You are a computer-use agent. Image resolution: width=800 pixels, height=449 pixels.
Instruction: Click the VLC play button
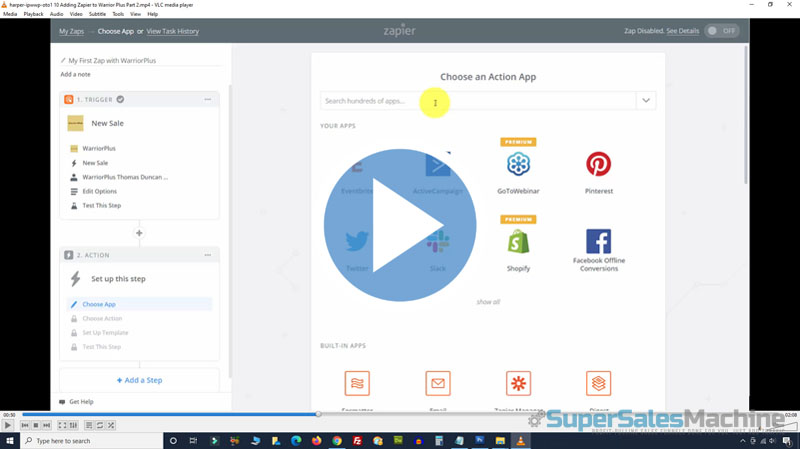coord(8,425)
